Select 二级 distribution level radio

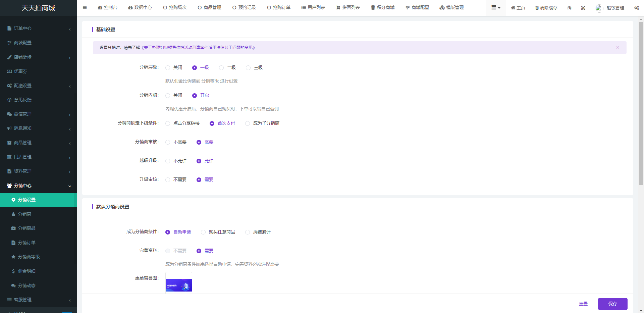(221, 68)
